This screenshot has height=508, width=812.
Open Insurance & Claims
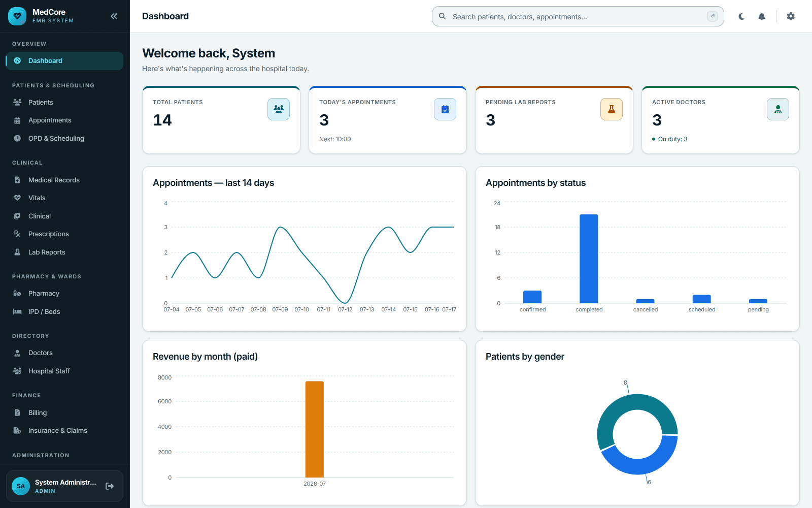pyautogui.click(x=64, y=431)
